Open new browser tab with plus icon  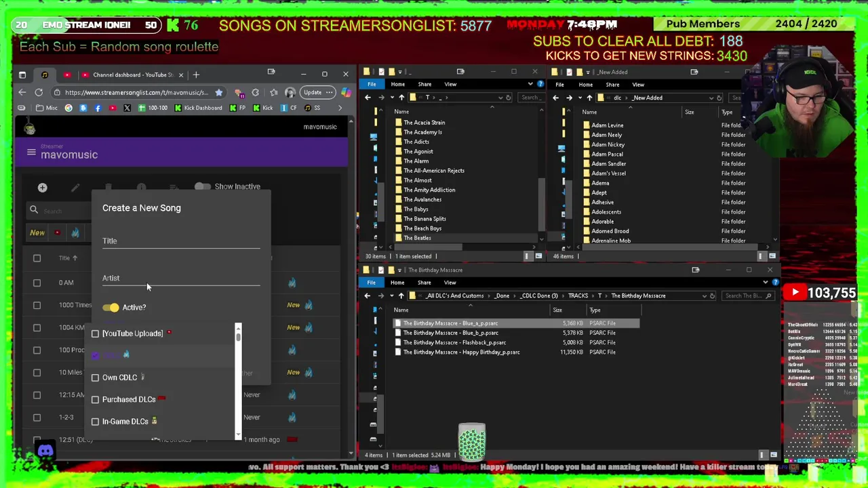[196, 75]
